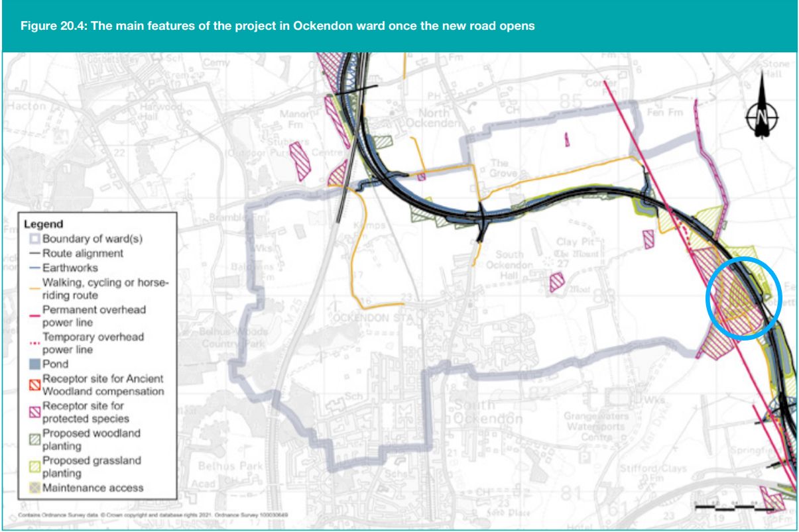Select the "Belhus Park" map label
The width and height of the screenshot is (799, 532).
(x=230, y=466)
